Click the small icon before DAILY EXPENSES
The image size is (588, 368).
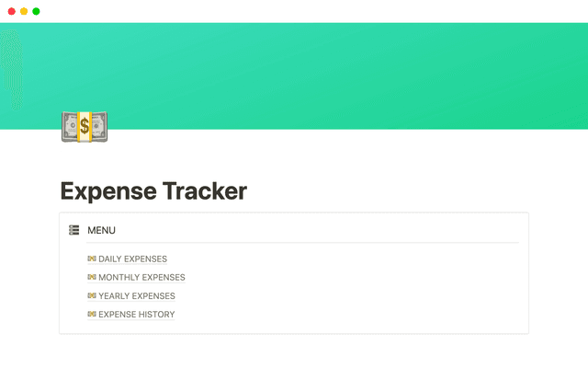pyautogui.click(x=92, y=259)
